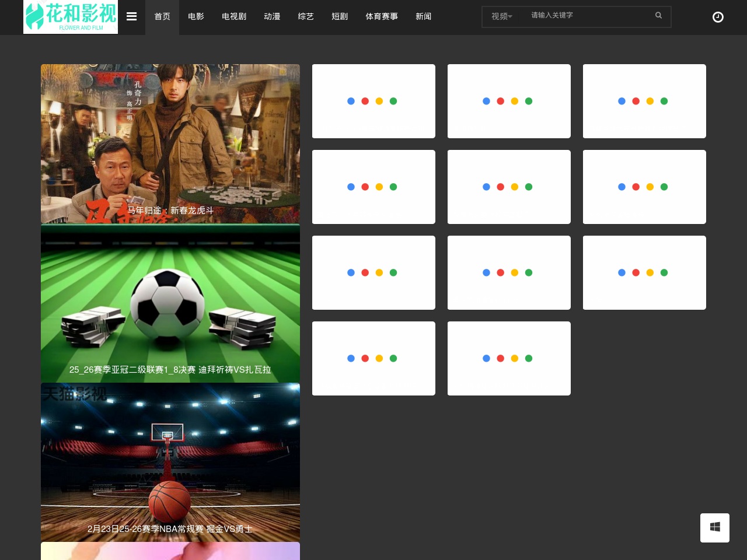Open the 电视剧 section
The image size is (747, 560).
tap(234, 17)
